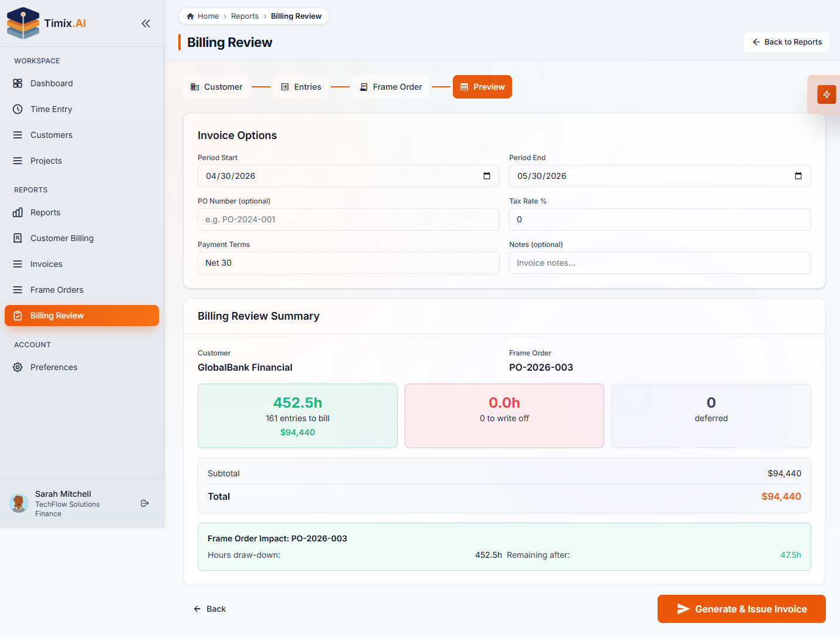The height and width of the screenshot is (637, 840).
Task: Open Invoices in the sidebar
Action: point(82,264)
